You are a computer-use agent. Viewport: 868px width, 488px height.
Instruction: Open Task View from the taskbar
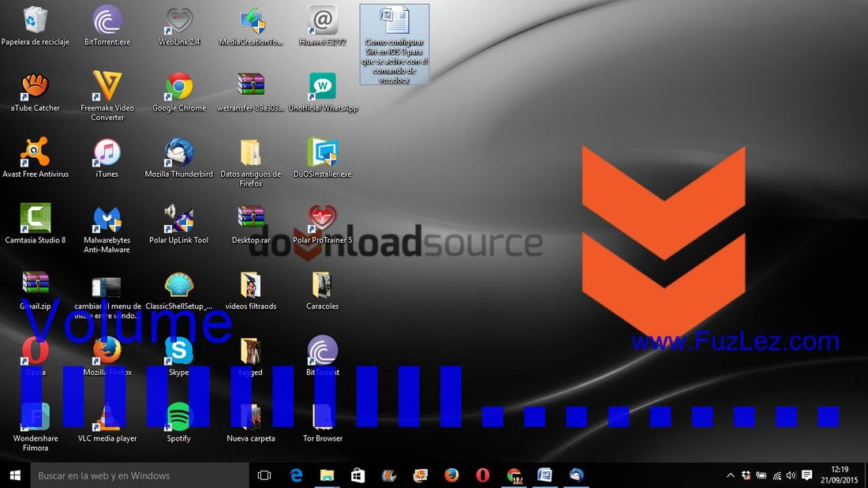coord(264,475)
